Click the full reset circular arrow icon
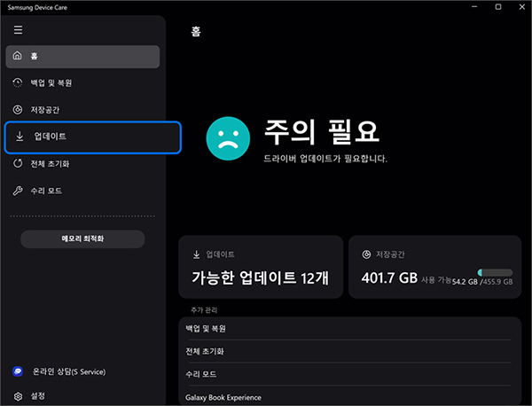This screenshot has height=406, width=532. (x=18, y=163)
